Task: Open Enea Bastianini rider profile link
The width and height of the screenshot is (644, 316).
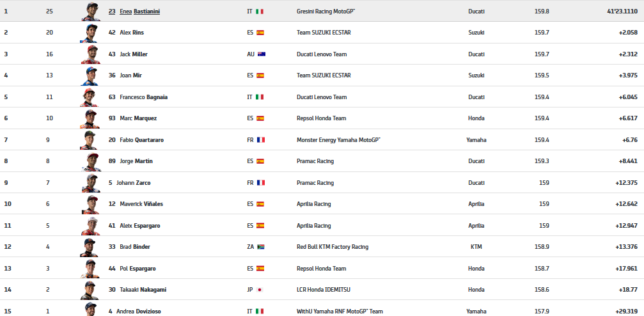Action: point(134,12)
